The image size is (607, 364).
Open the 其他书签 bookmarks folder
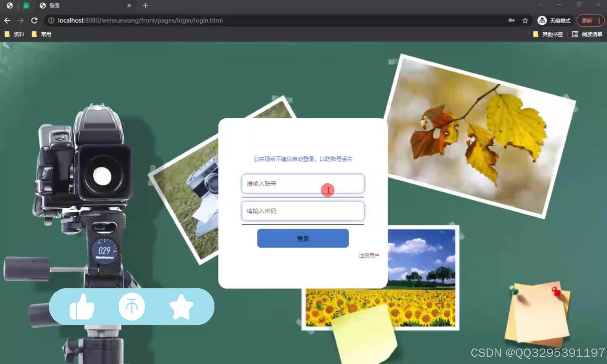548,34
